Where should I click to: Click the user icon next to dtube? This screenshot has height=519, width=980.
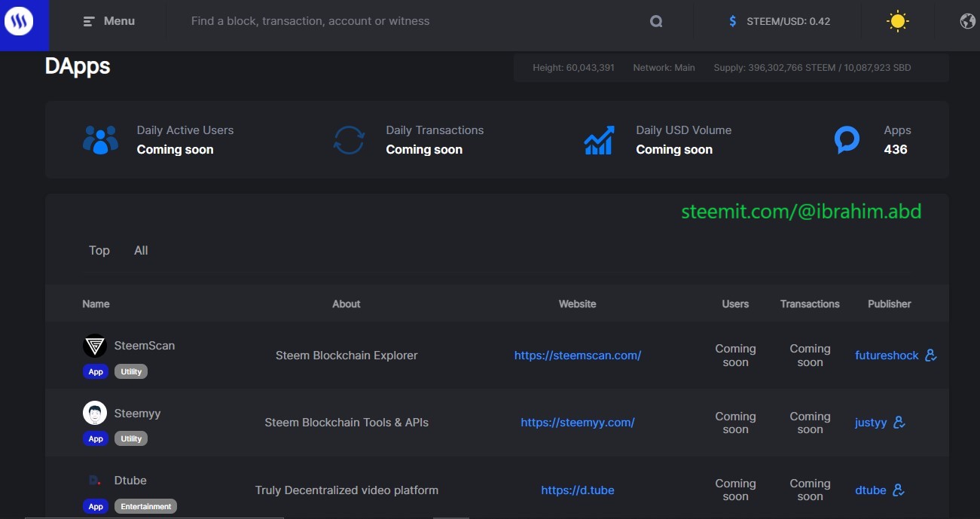899,490
